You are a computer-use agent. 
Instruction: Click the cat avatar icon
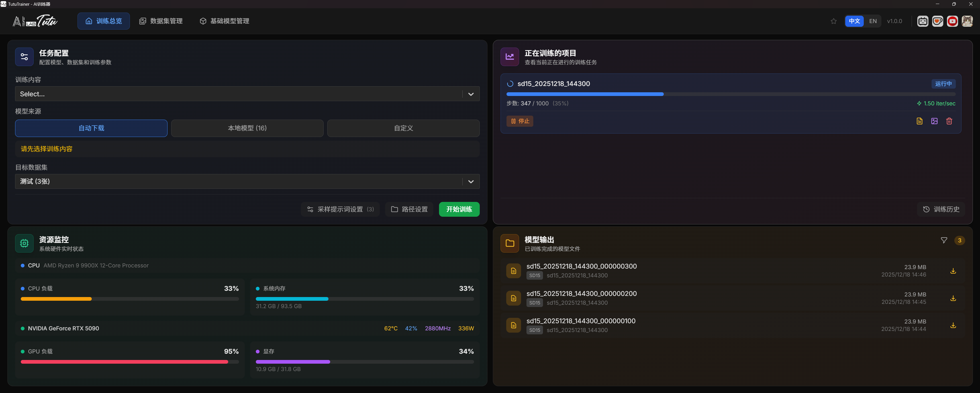tap(967, 21)
